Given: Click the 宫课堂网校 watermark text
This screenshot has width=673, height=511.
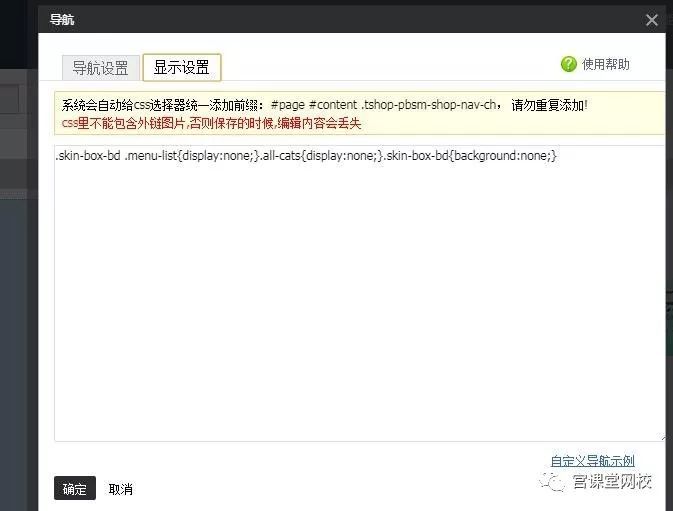Looking at the screenshot, I should [x=612, y=481].
